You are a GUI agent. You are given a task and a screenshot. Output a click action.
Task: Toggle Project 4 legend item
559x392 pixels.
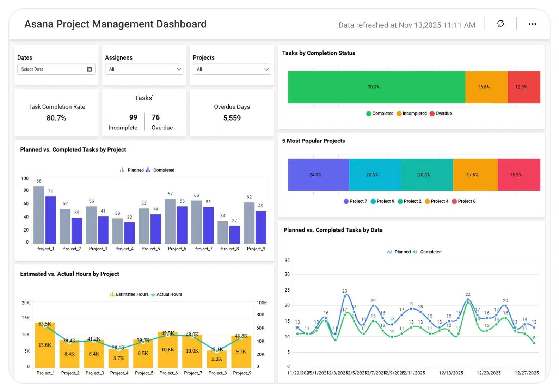pos(437,201)
